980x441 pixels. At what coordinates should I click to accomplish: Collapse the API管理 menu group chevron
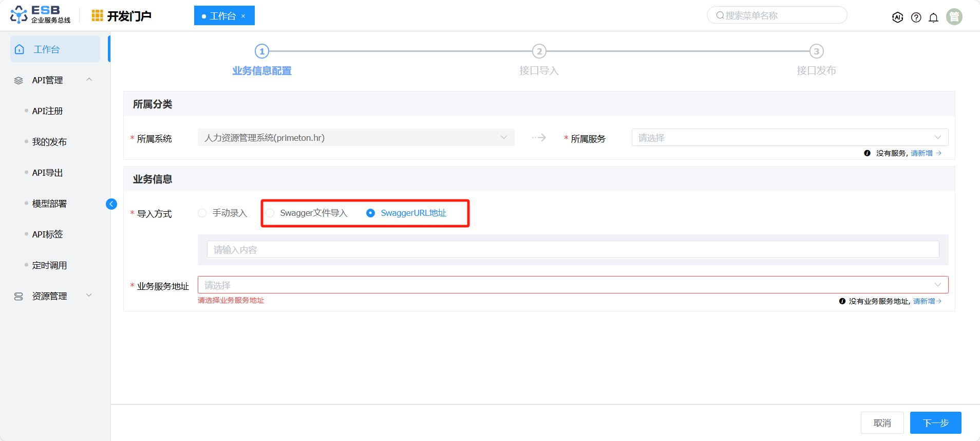[x=89, y=80]
